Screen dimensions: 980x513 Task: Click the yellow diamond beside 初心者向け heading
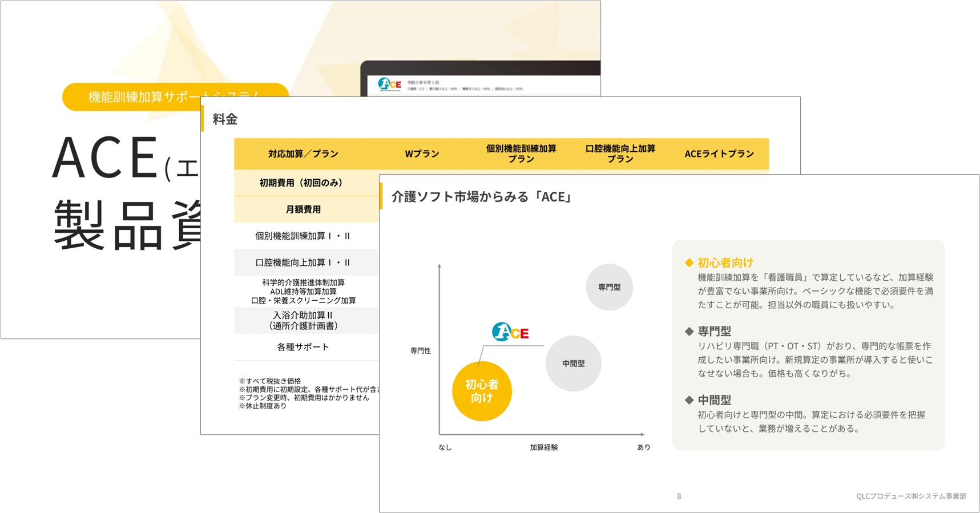click(x=689, y=262)
